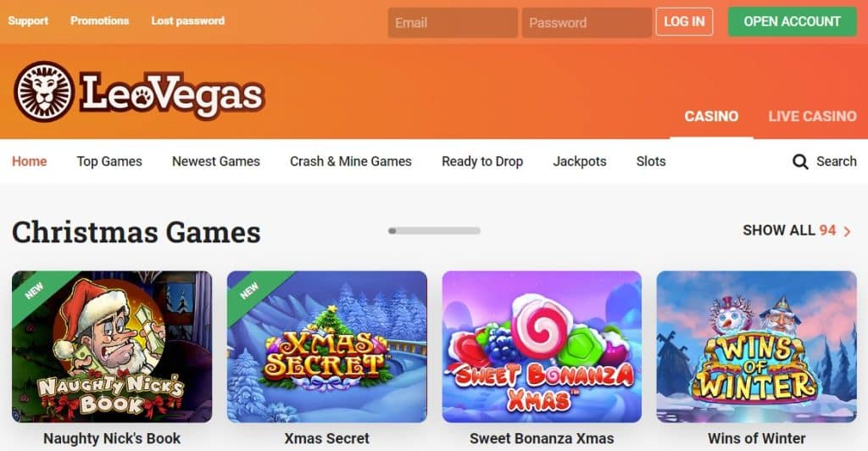Open the Newest Games category

(x=216, y=162)
